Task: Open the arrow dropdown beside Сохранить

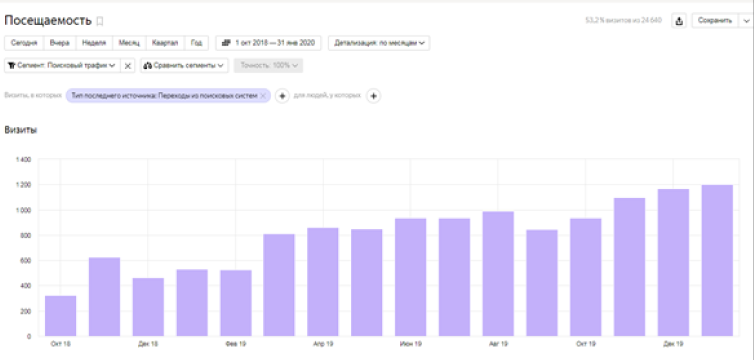Action: pos(746,21)
